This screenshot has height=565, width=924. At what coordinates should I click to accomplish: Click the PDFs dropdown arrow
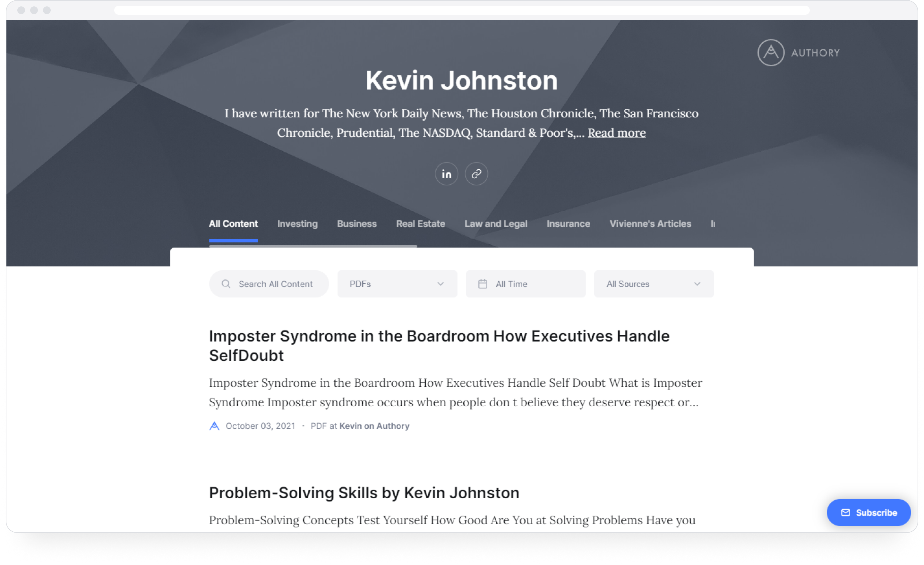pyautogui.click(x=441, y=283)
